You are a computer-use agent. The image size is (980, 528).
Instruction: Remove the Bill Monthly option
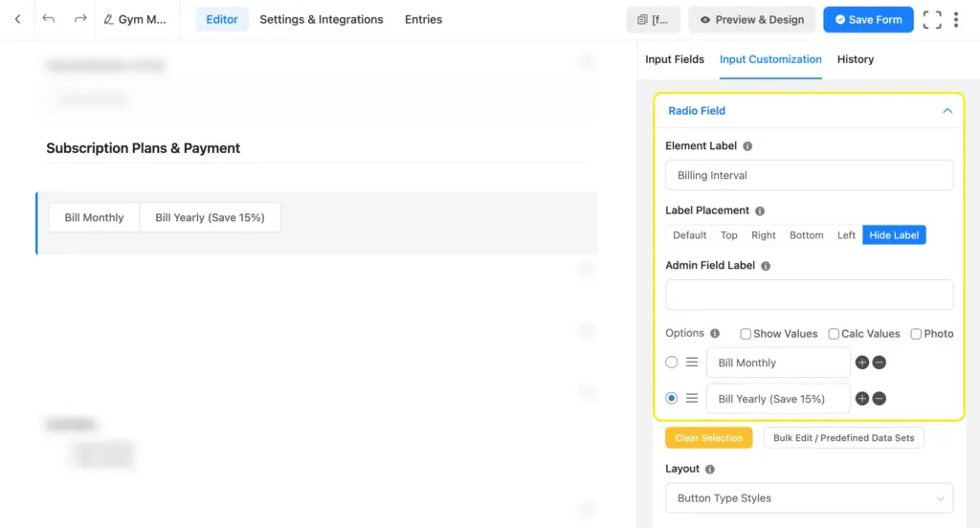coord(879,363)
